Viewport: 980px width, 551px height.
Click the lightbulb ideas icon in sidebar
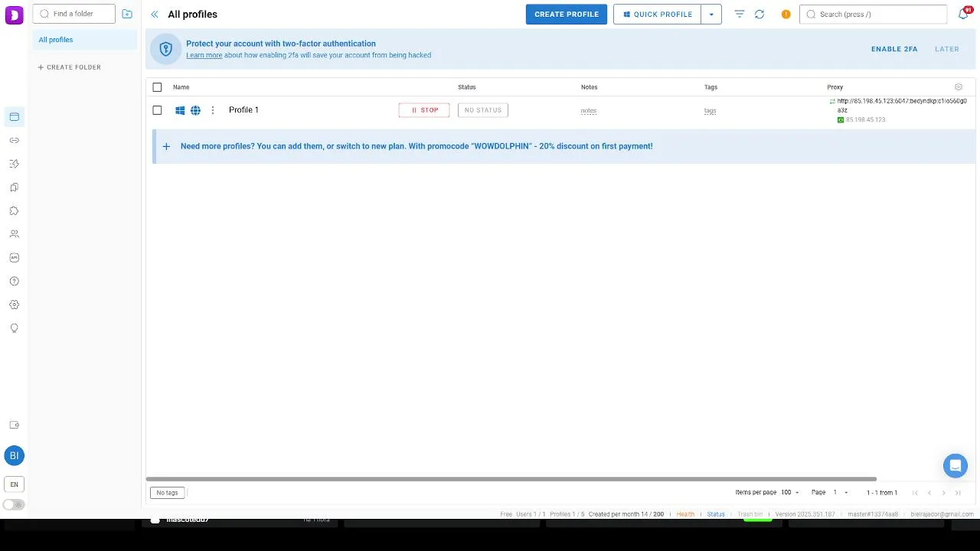click(x=14, y=328)
